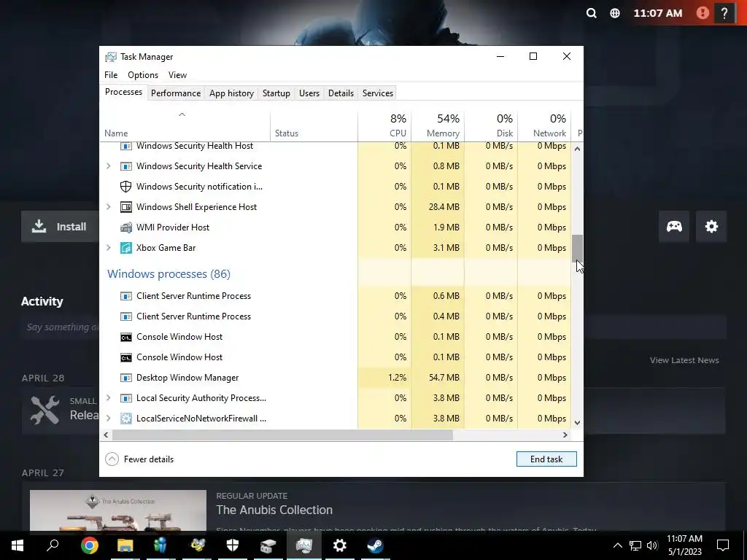Collapse to Fewer details
Viewport: 747px width, 560px height.
coord(139,459)
